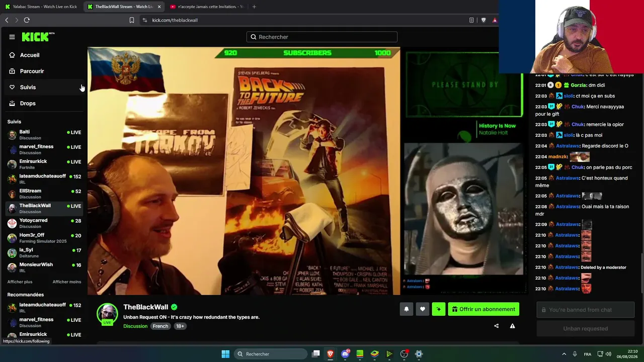Collapse followed list with Afficher moins
The image size is (644, 362).
point(67,282)
